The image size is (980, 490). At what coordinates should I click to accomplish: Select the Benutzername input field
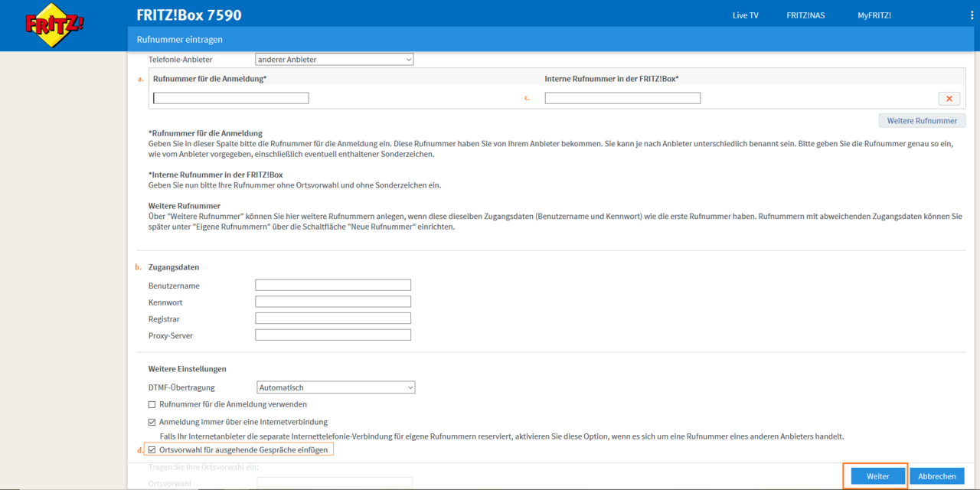[x=333, y=286]
